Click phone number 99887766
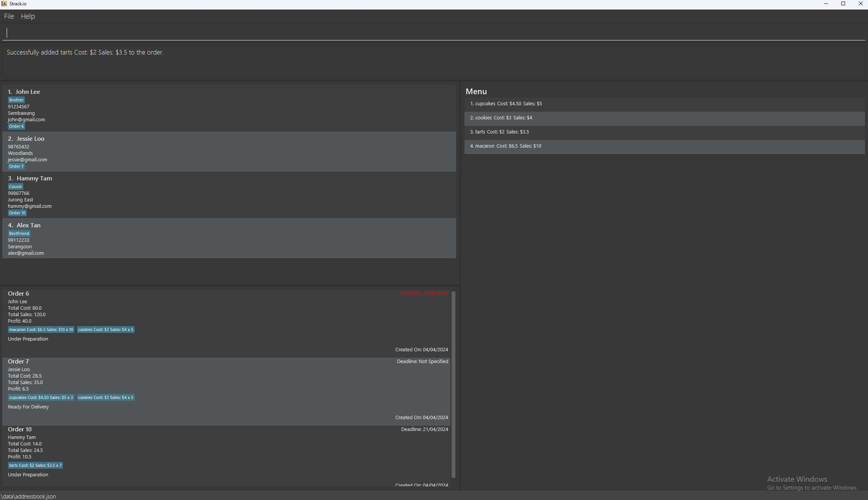Screen dimensions: 868x500 19,193
